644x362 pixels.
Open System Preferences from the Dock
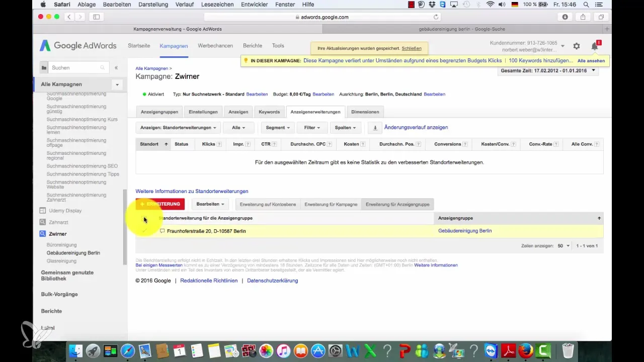click(335, 350)
